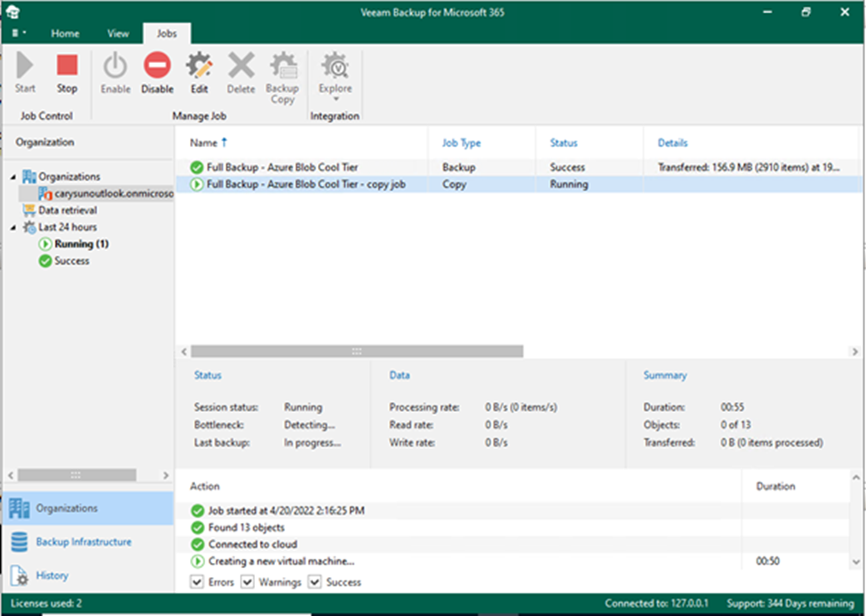Click the action log scroll up arrow
This screenshot has width=866, height=616.
click(x=855, y=477)
